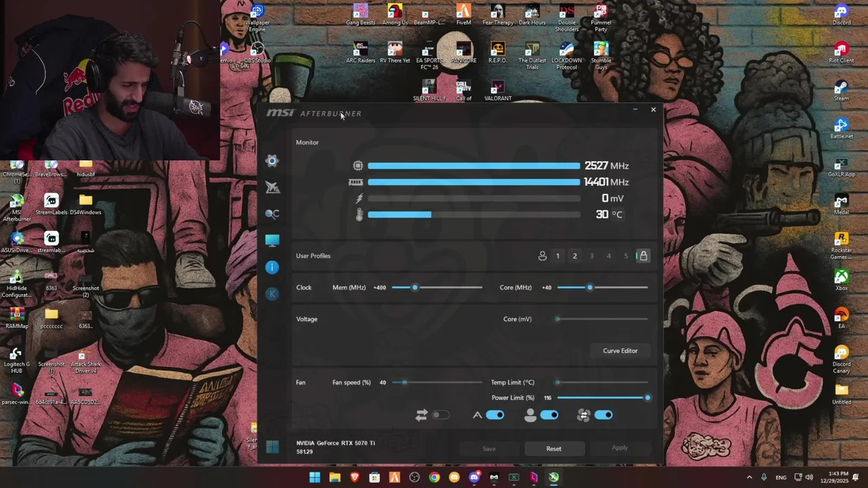Open Stumble Guys desktop shortcut
Viewport: 868px width, 488px height.
[601, 56]
